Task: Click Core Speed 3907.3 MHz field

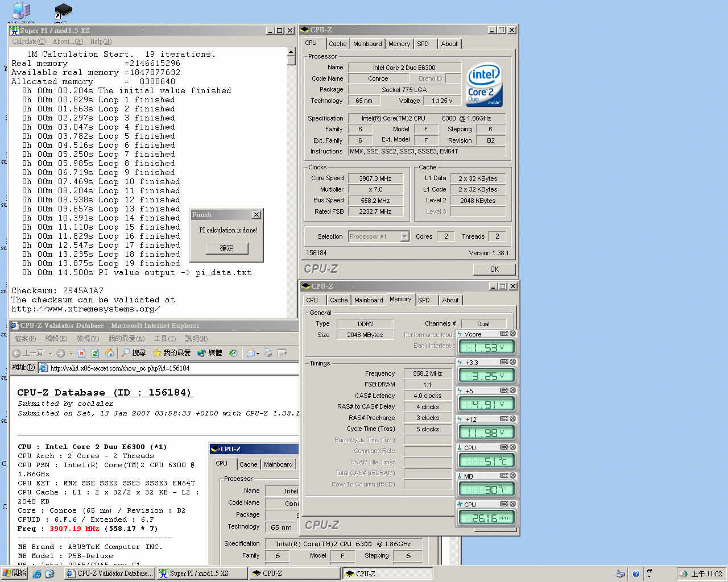Action: (375, 178)
